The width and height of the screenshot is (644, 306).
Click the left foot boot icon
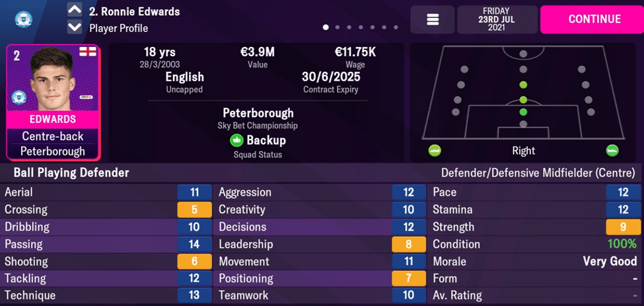coord(435,150)
